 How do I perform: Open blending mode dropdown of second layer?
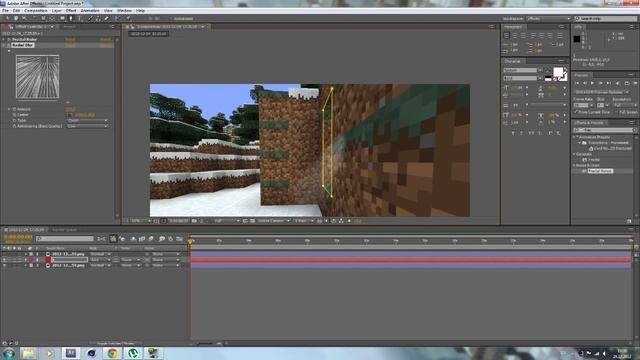100,260
